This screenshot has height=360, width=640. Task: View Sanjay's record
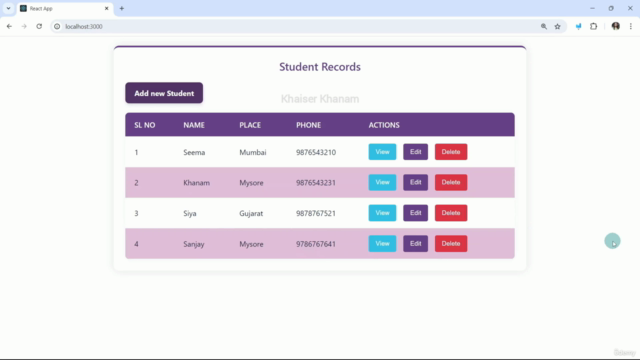[382, 244]
